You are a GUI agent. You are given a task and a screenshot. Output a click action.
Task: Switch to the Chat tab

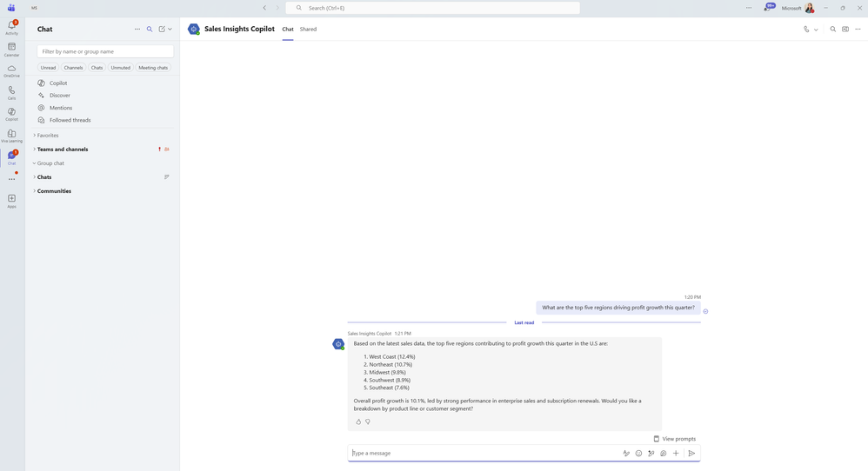point(288,30)
